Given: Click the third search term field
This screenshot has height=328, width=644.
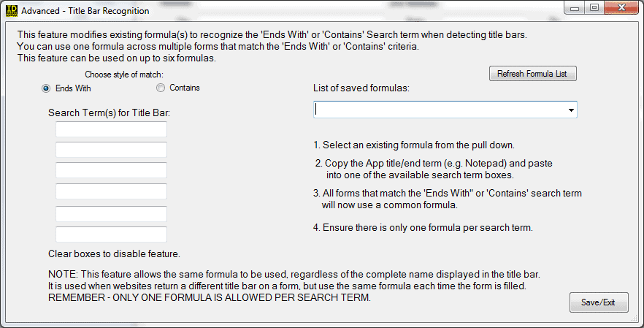Looking at the screenshot, I should tap(111, 170).
